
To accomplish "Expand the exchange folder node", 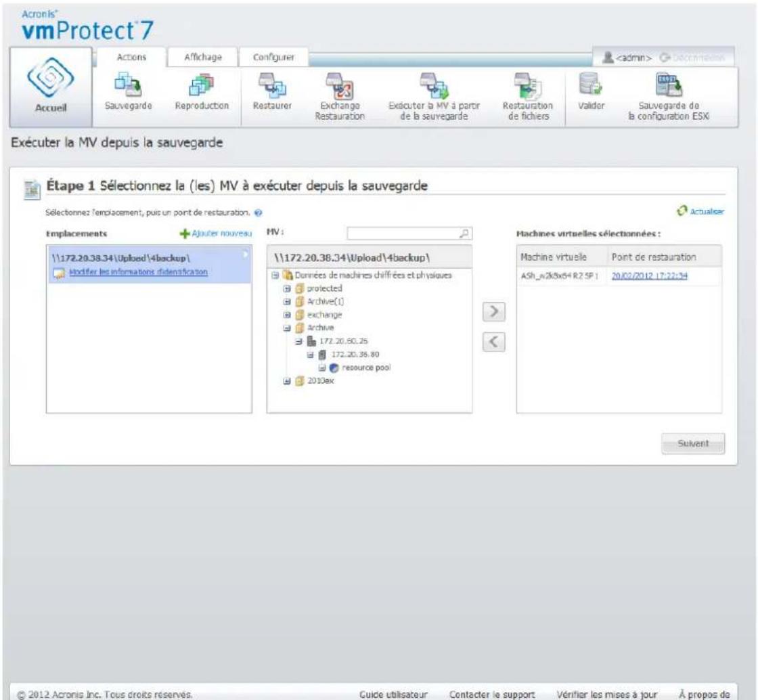I will 287,315.
